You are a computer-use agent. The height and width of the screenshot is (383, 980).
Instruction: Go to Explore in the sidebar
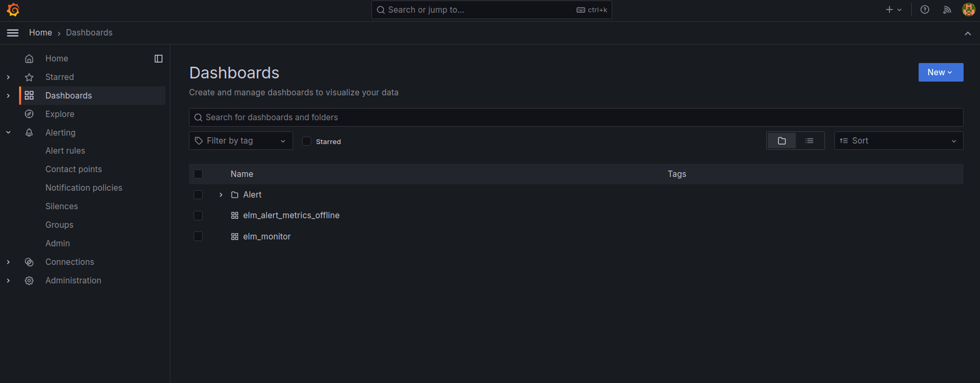tap(60, 114)
